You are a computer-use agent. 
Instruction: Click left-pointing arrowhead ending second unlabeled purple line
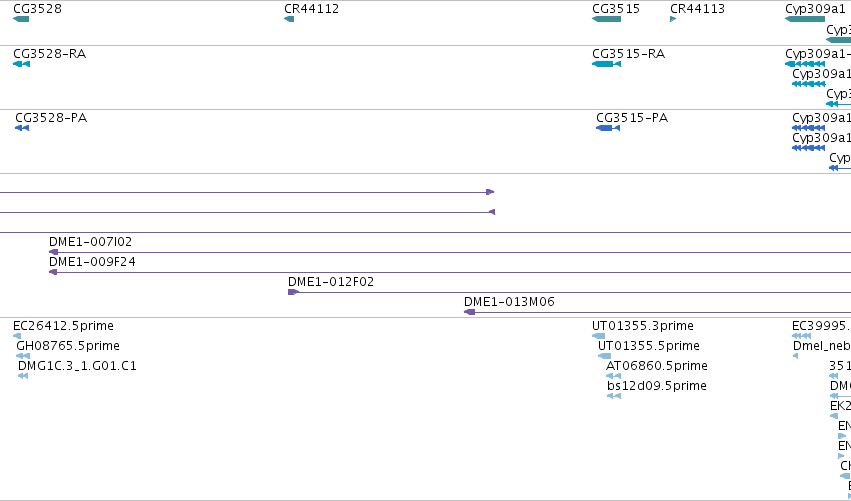[492, 212]
